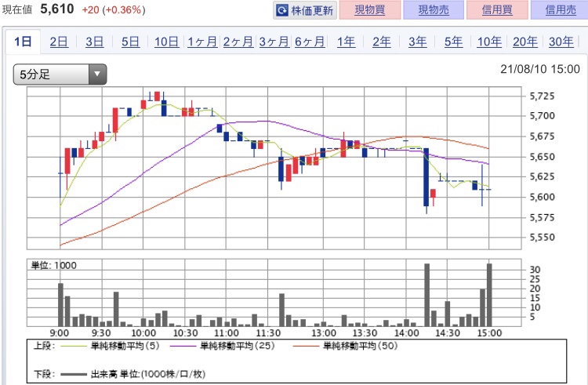588x385 pixels.
Task: Click the 単位: 1000 volume label
Action: (x=53, y=265)
